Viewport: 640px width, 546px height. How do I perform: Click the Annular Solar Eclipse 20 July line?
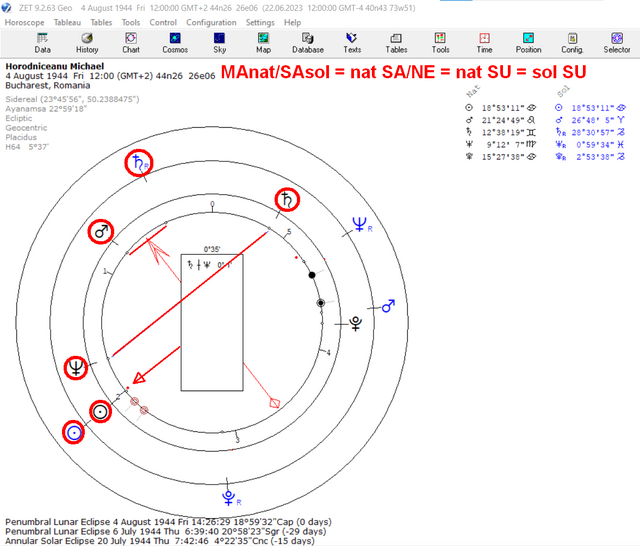point(160,541)
